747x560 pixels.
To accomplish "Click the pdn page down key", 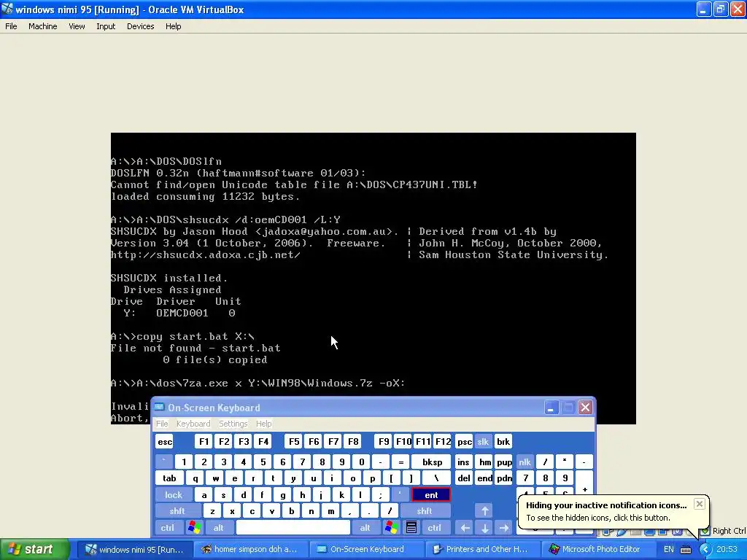I will point(504,478).
